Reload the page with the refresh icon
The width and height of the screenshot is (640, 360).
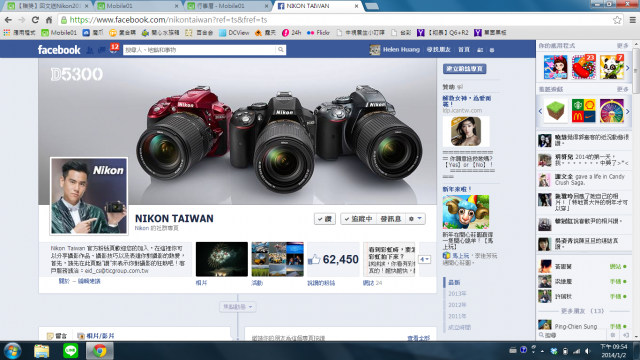coord(35,20)
